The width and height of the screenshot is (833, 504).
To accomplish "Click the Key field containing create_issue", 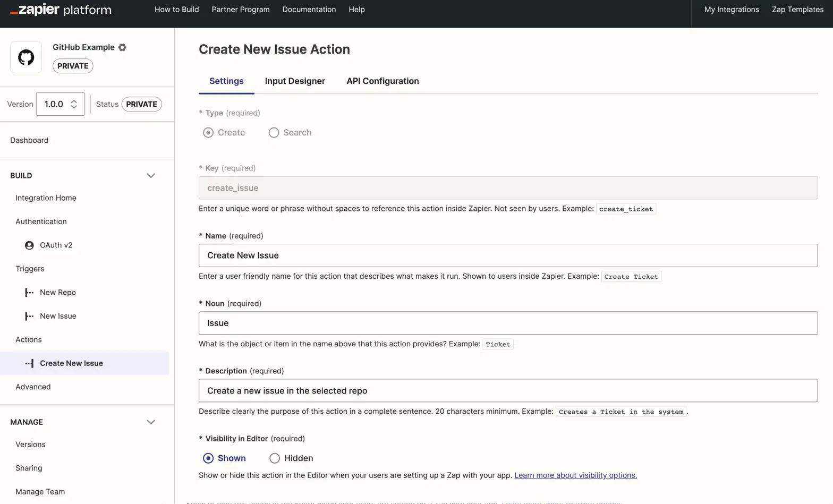I will (x=508, y=188).
